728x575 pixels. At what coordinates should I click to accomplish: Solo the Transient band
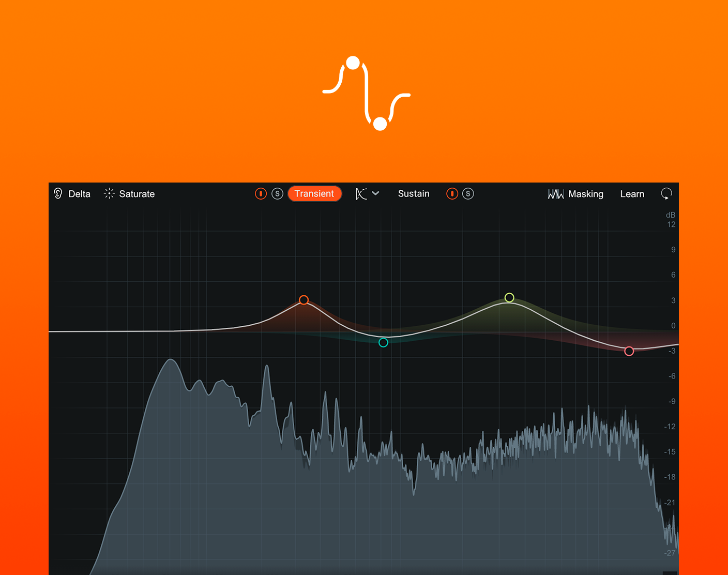coord(278,194)
